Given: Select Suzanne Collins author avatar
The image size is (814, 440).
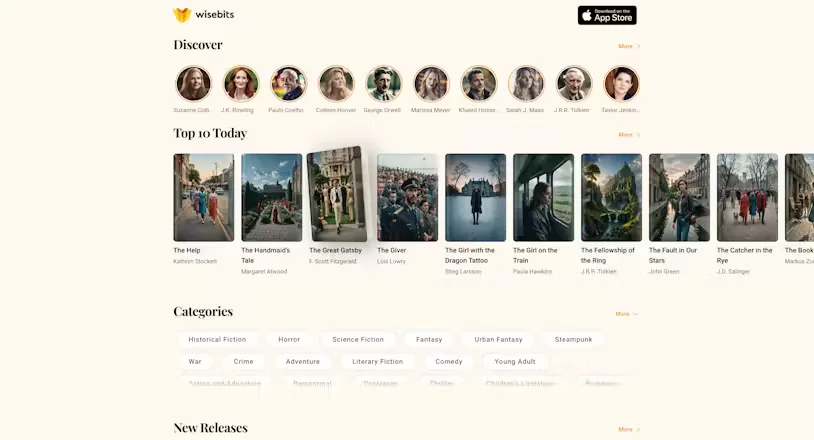Looking at the screenshot, I should click(x=193, y=84).
